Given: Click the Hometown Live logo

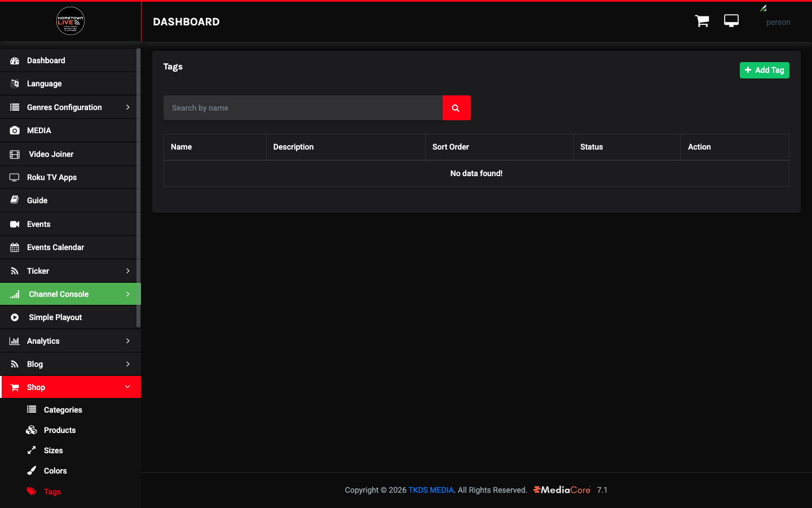Looking at the screenshot, I should [x=70, y=21].
